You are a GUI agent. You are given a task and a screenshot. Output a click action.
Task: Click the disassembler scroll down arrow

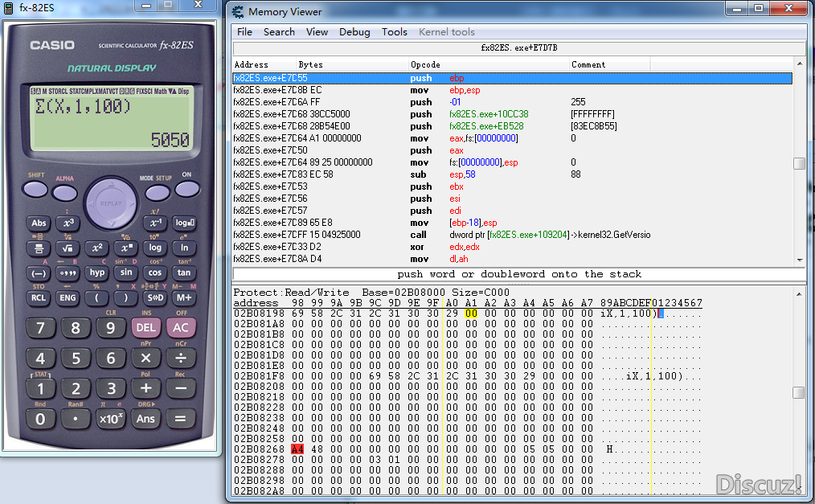pyautogui.click(x=800, y=260)
